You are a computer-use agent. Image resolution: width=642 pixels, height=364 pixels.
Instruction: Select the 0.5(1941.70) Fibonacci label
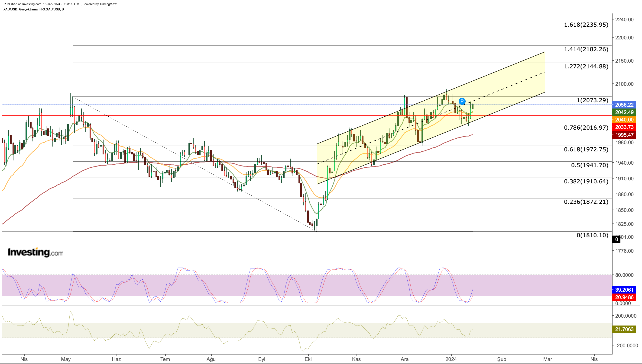tap(590, 165)
